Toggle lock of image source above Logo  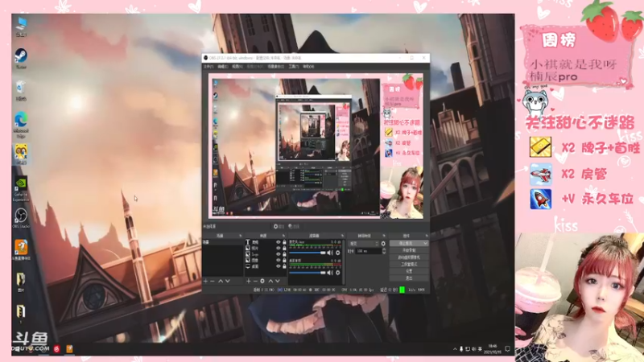pyautogui.click(x=284, y=248)
